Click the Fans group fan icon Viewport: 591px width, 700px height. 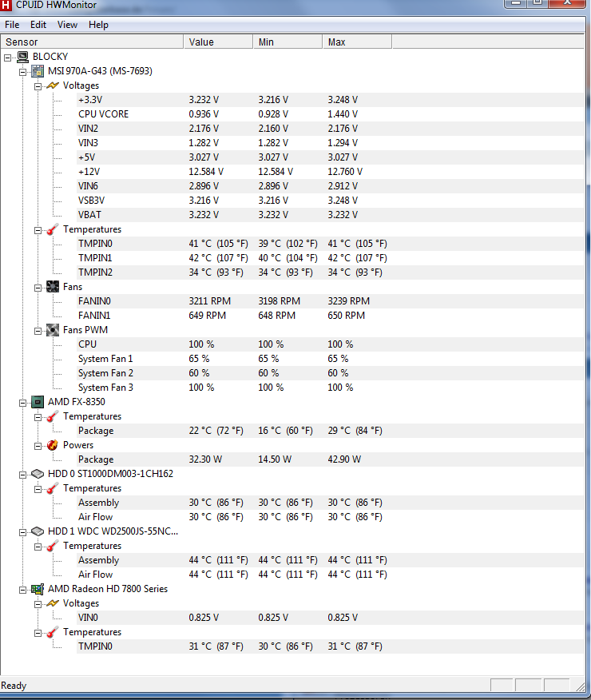53,287
